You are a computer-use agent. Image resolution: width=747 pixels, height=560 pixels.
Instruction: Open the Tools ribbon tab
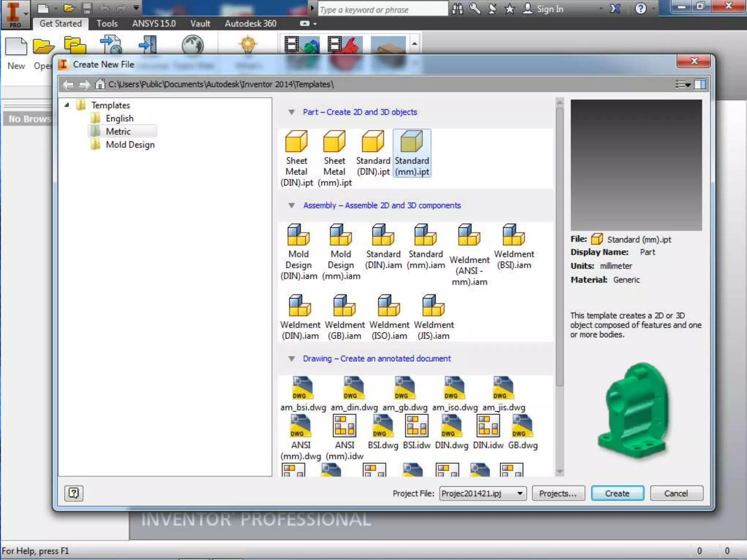(107, 24)
